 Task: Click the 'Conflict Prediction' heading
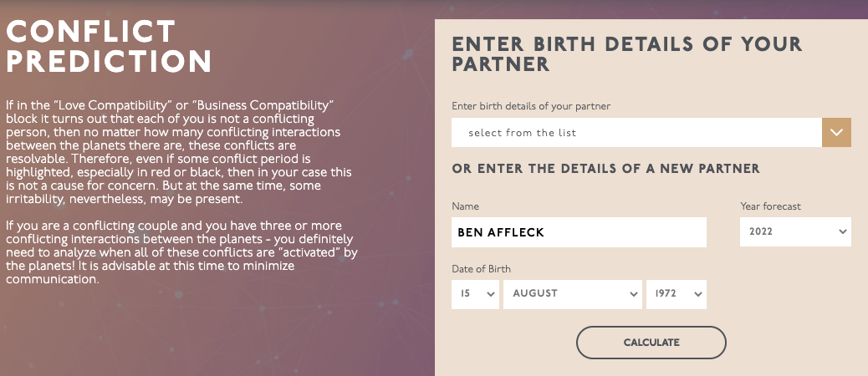click(x=109, y=47)
